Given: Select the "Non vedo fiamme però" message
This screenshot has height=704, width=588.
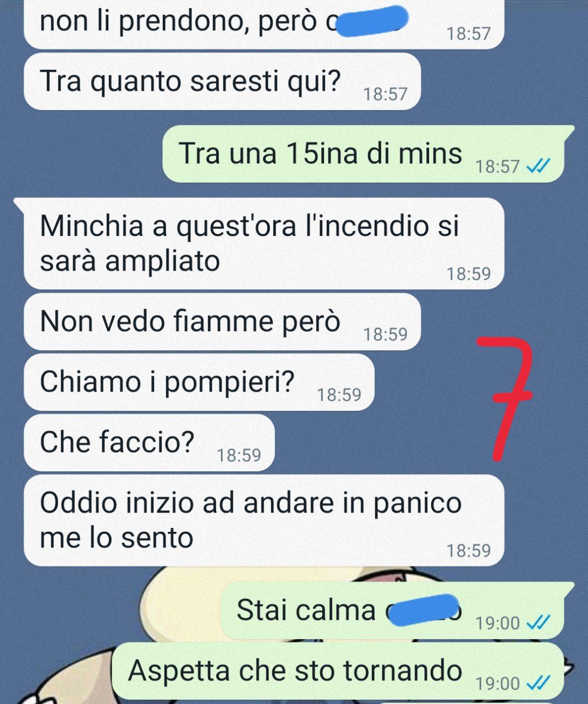Looking at the screenshot, I should coord(222,322).
